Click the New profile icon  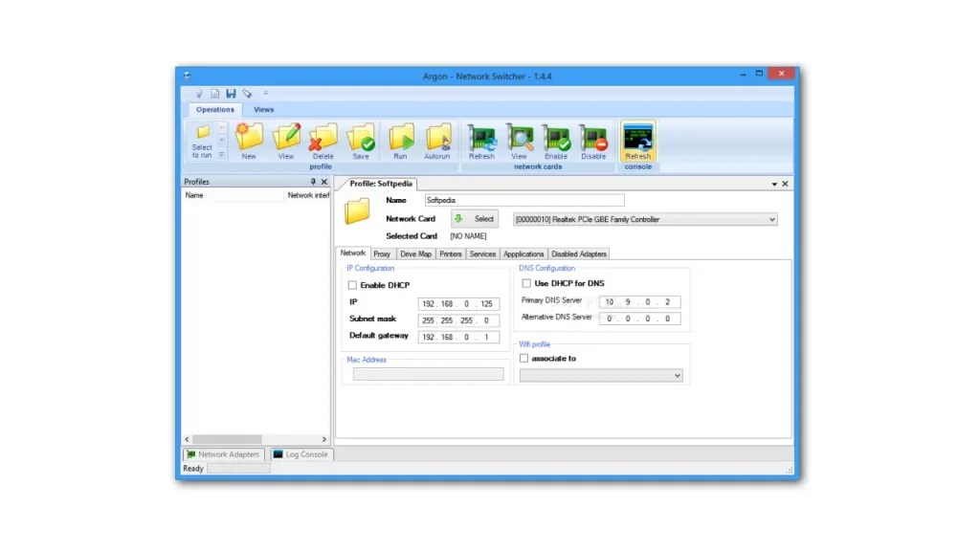(248, 139)
